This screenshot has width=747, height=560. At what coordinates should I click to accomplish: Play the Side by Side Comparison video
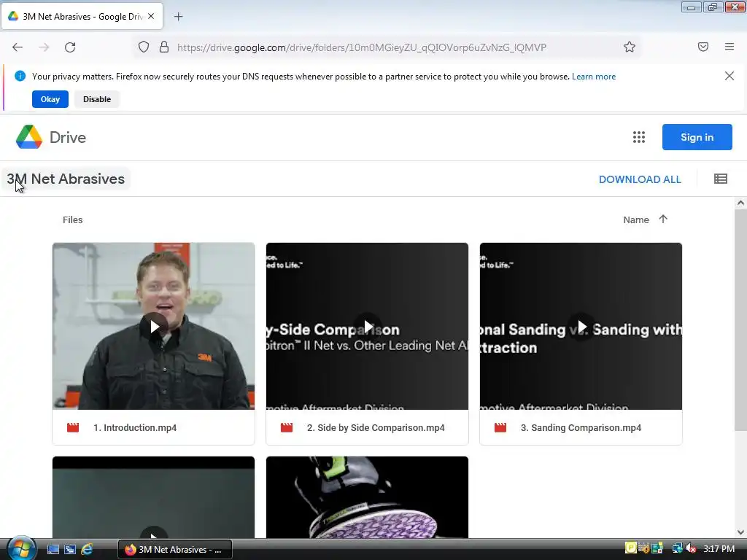368,327
